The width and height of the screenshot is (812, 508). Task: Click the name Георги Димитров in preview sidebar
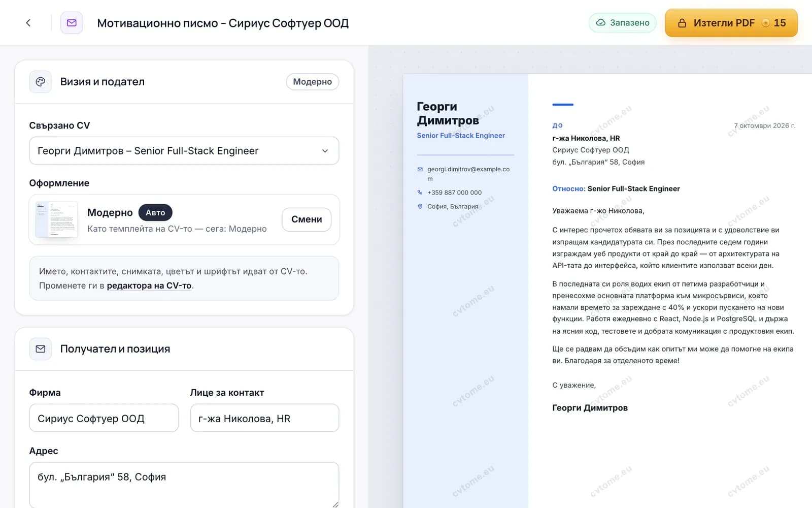[448, 113]
